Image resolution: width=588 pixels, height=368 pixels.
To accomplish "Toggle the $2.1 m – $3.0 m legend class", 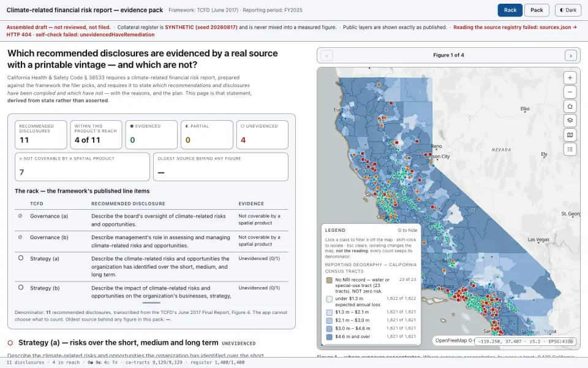I will tap(371, 320).
